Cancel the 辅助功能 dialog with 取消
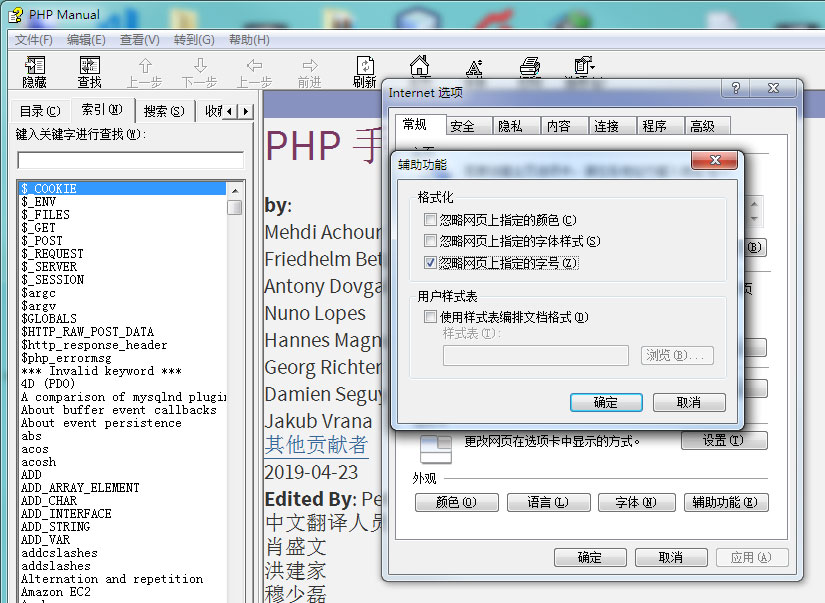The height and width of the screenshot is (603, 825). [689, 403]
